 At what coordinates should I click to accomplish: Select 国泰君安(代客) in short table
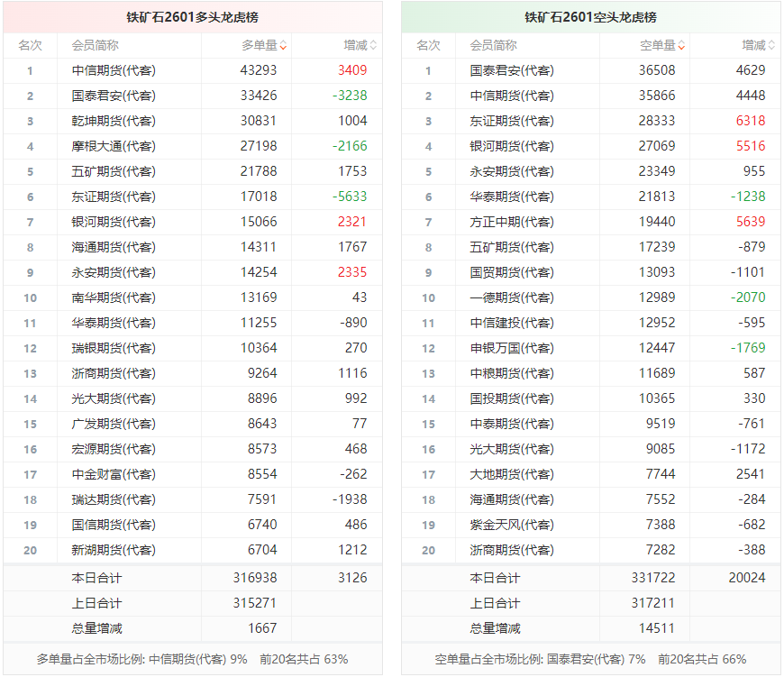(x=512, y=70)
